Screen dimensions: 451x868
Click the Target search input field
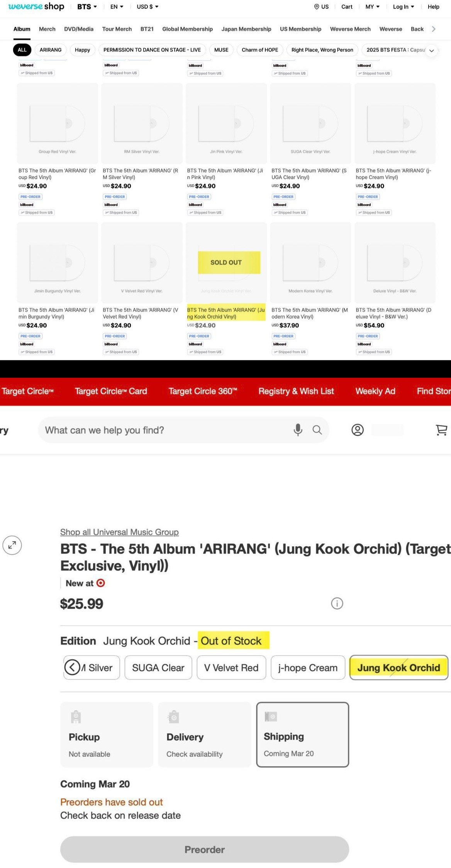[x=166, y=430]
